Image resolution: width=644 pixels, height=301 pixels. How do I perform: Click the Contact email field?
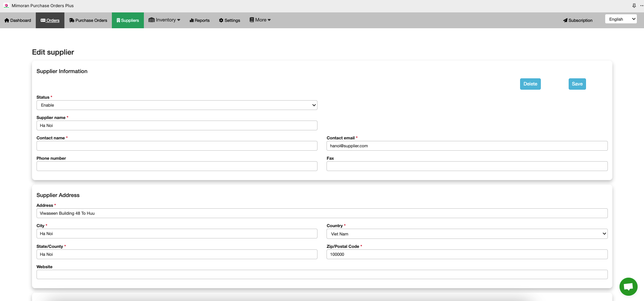467,146
